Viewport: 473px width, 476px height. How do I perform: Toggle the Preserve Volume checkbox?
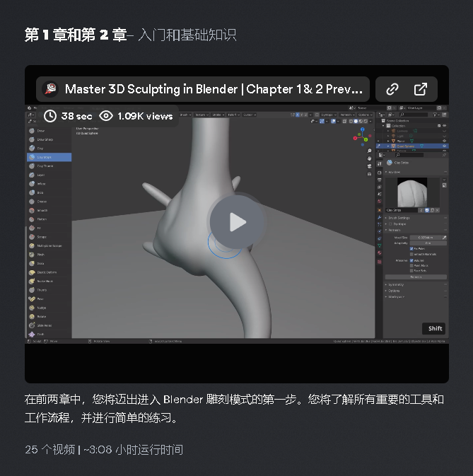click(411, 260)
